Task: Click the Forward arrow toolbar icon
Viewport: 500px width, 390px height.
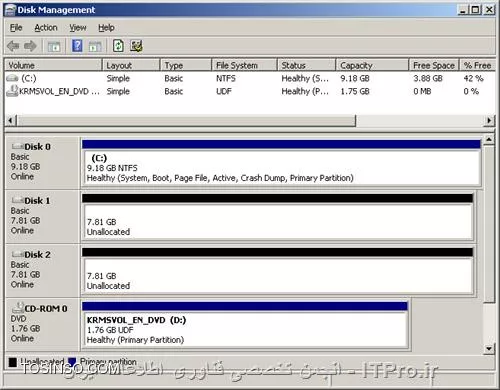Action: point(30,46)
